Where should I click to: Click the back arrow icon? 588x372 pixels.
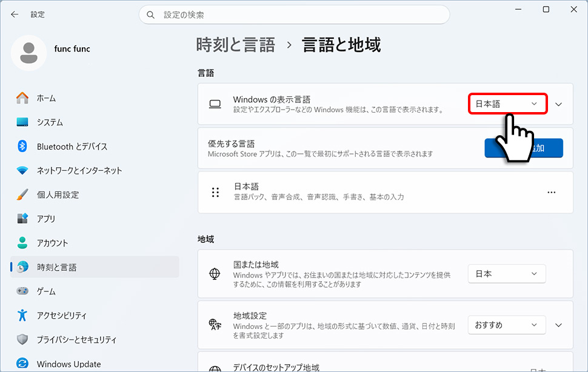point(15,15)
